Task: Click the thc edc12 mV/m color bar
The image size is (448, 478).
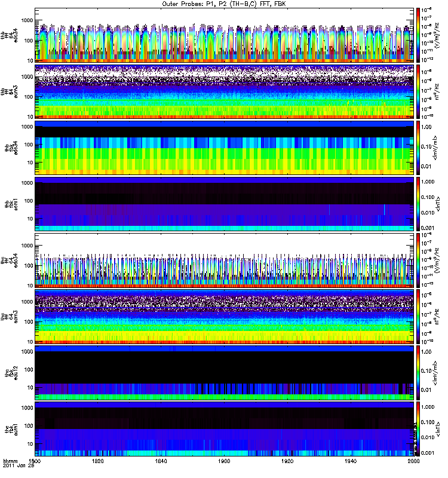Action: 418,373
